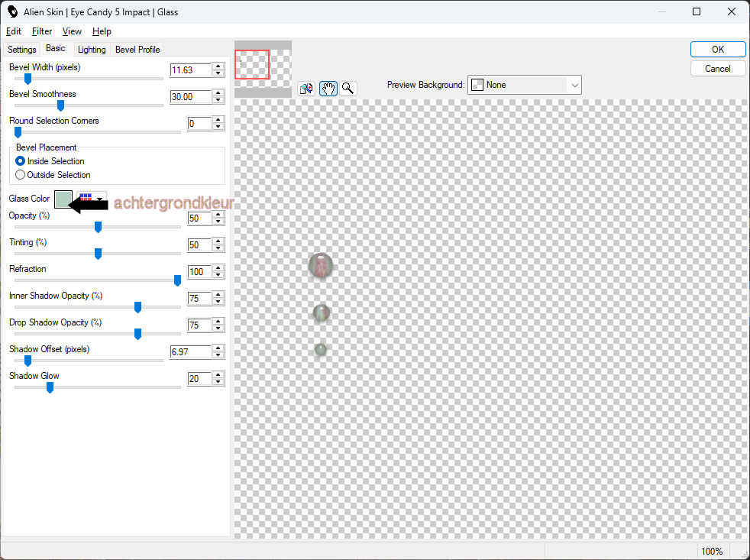Click the Shadow Offset slider handle

27,361
